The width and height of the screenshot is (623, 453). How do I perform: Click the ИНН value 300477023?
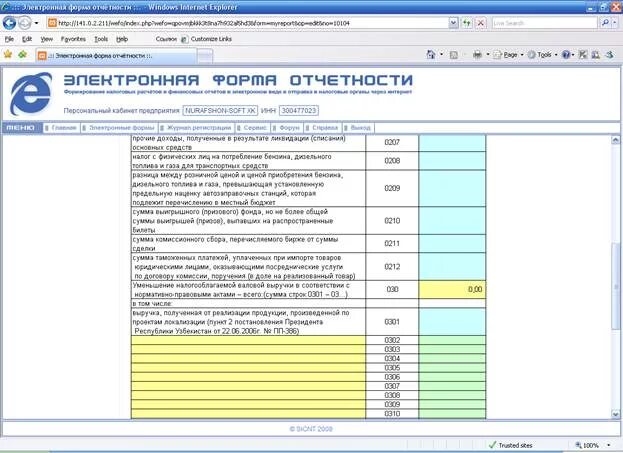point(299,110)
